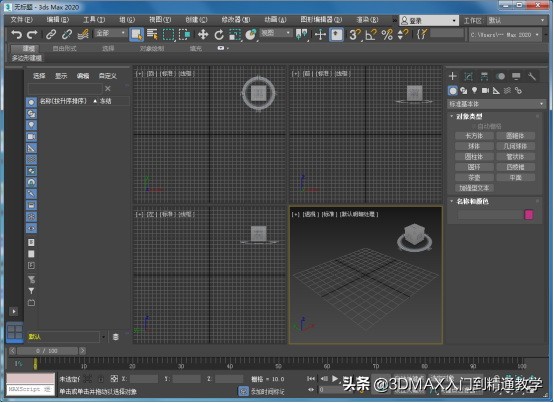Open the Display command panel tab
The height and width of the screenshot is (403, 554).
pos(516,76)
